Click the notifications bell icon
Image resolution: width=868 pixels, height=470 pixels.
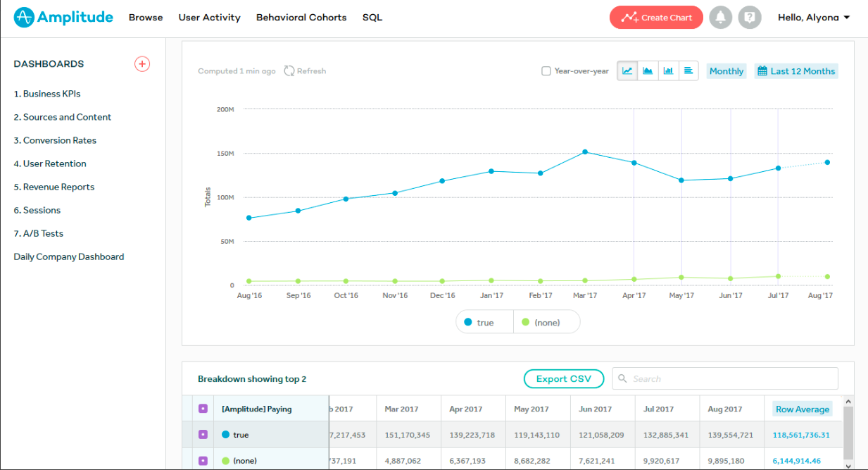(x=721, y=17)
